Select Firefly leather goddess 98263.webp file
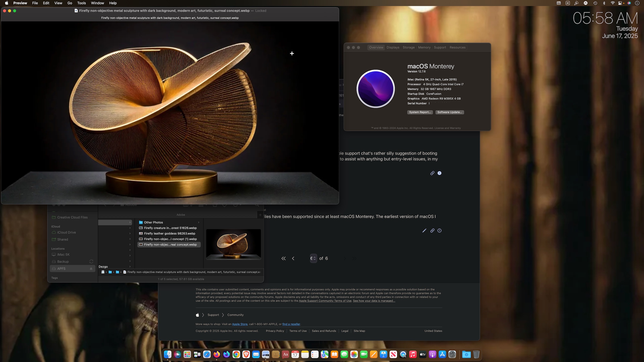644x362 pixels. [169, 234]
